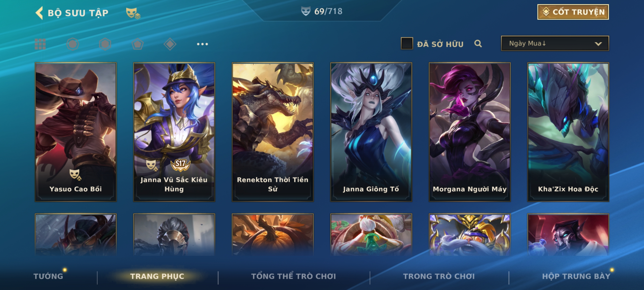Expand the Ngày Mua sort dropdown
The image size is (644, 290).
point(555,44)
